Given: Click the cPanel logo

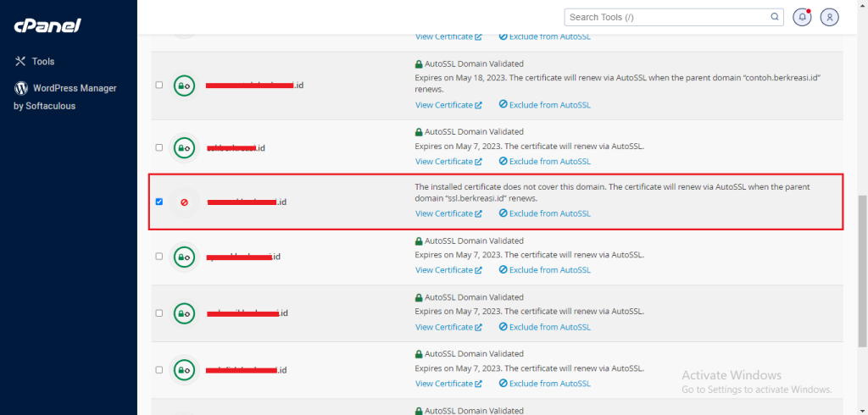Looking at the screenshot, I should pos(47,25).
